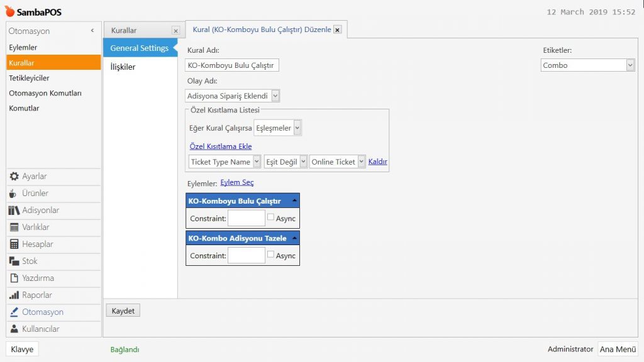The width and height of the screenshot is (644, 362).
Task: Open Yazdırma via the page icon
Action: click(14, 278)
